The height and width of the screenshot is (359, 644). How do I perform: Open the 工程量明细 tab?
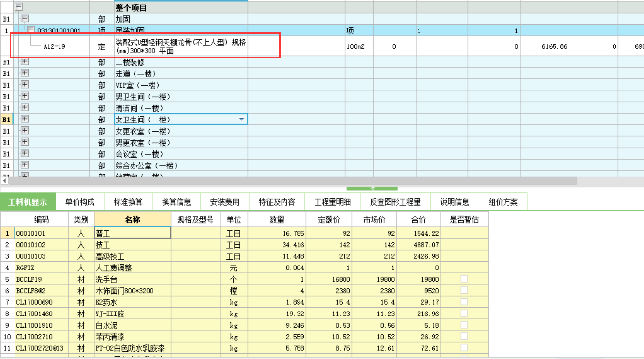(332, 202)
